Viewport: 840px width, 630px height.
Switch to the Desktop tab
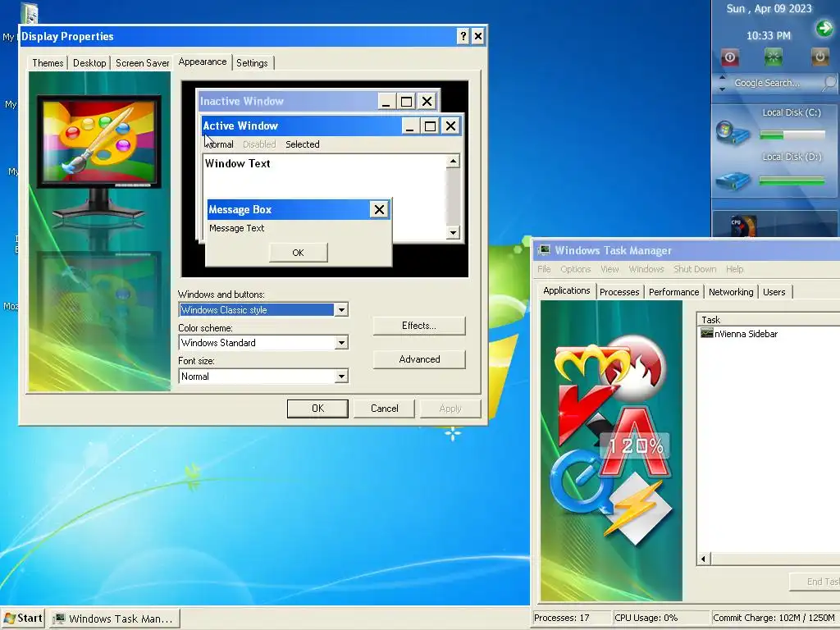(x=89, y=63)
